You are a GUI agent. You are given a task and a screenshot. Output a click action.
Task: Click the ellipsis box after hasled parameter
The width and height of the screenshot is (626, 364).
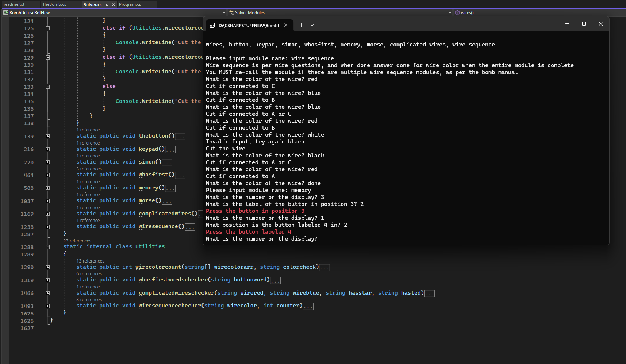(429, 294)
